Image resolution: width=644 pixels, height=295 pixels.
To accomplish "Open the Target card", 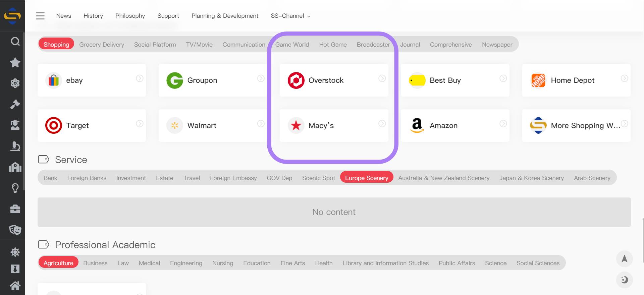I will (x=92, y=125).
